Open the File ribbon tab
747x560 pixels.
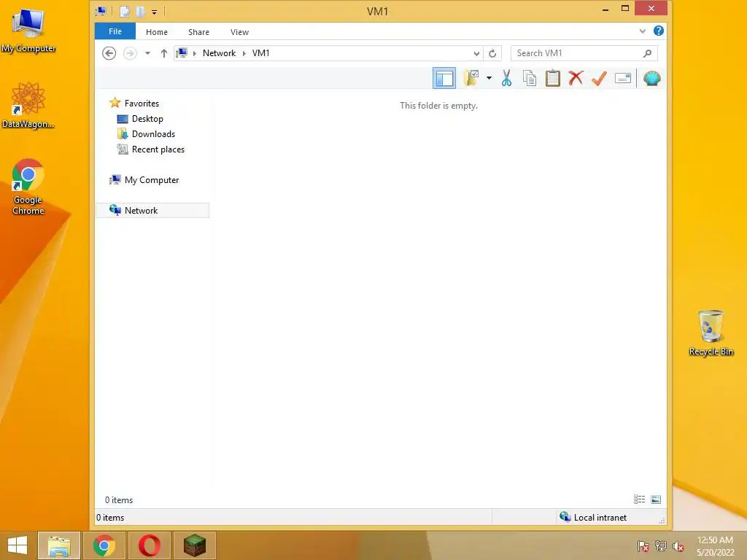pos(115,31)
